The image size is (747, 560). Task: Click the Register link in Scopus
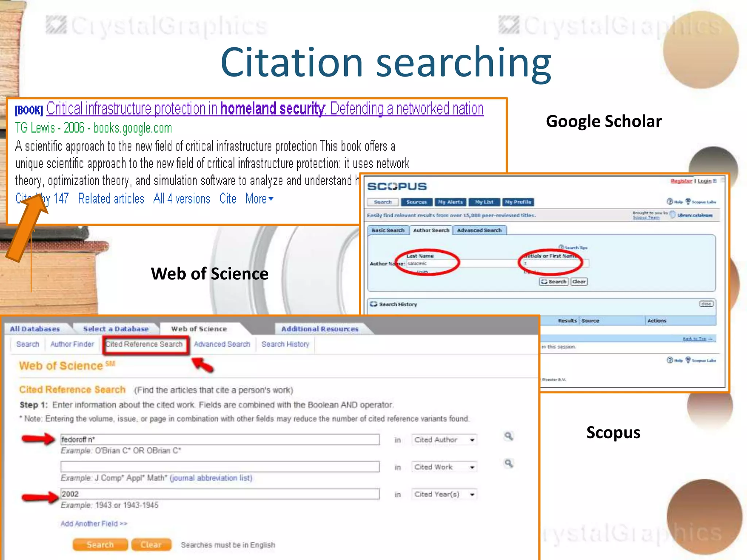(x=681, y=181)
